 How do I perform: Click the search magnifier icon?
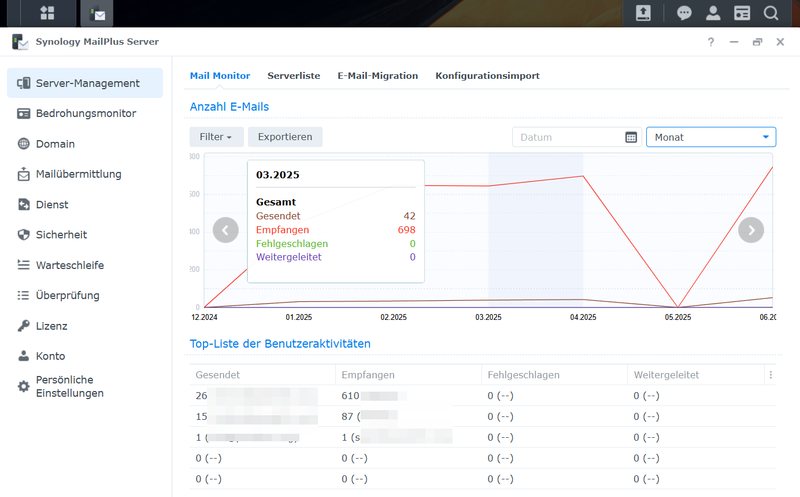click(771, 13)
